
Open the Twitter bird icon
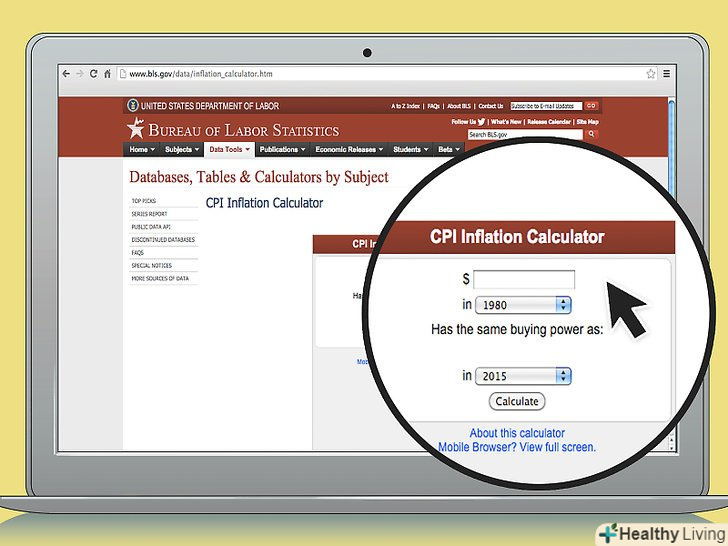(481, 122)
